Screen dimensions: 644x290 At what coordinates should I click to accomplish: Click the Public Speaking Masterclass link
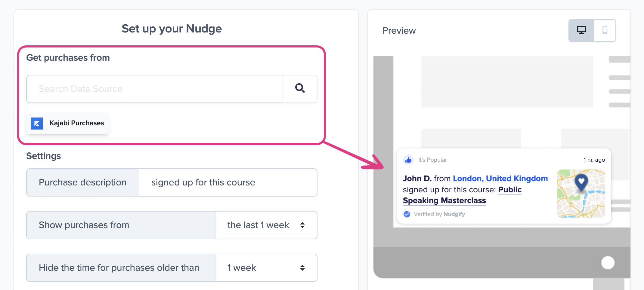pos(444,200)
